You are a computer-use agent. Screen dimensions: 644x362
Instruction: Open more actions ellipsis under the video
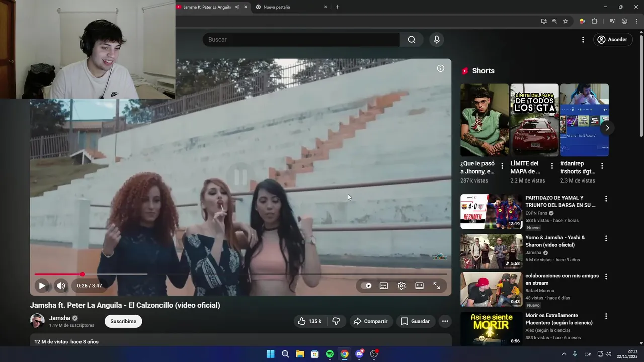pyautogui.click(x=445, y=321)
